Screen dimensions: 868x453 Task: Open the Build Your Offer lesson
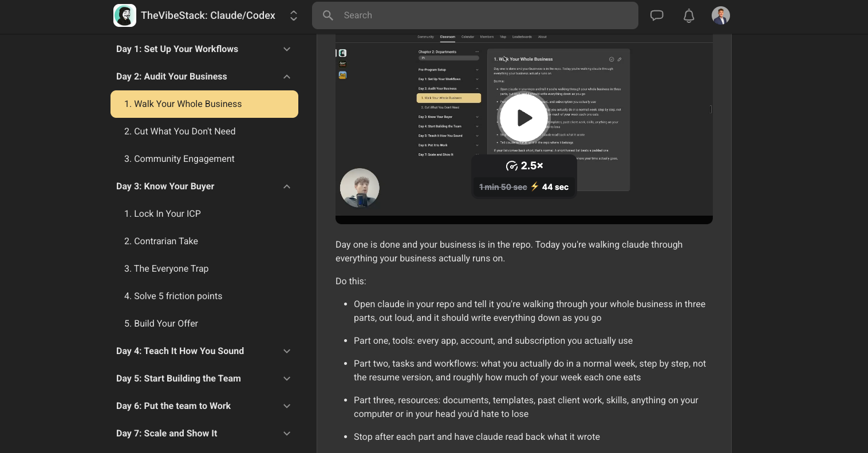click(204, 324)
